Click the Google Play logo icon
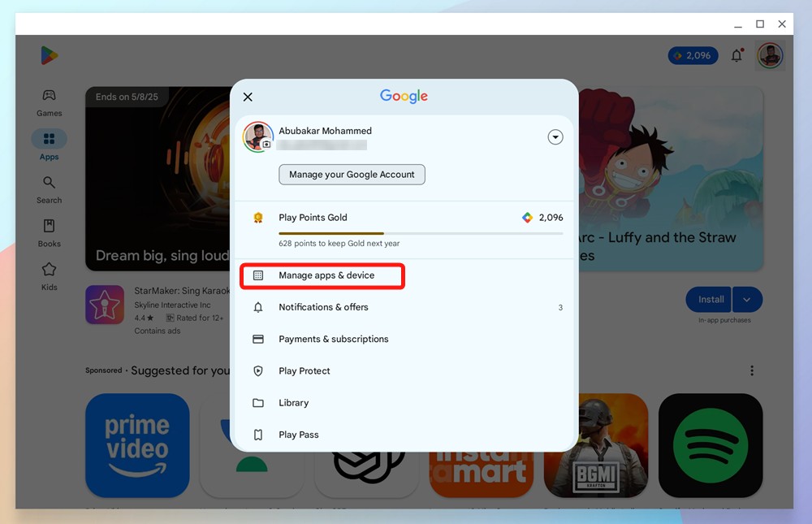 [50, 55]
